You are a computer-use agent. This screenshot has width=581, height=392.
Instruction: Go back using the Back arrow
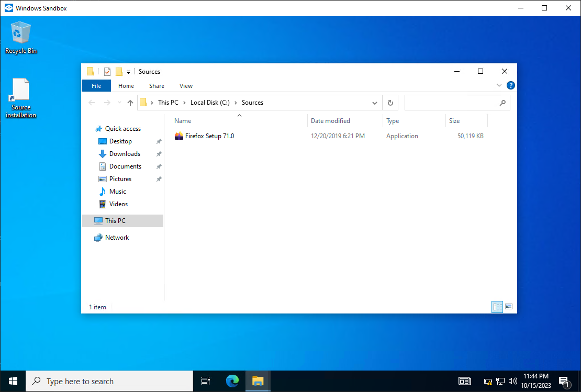(92, 103)
